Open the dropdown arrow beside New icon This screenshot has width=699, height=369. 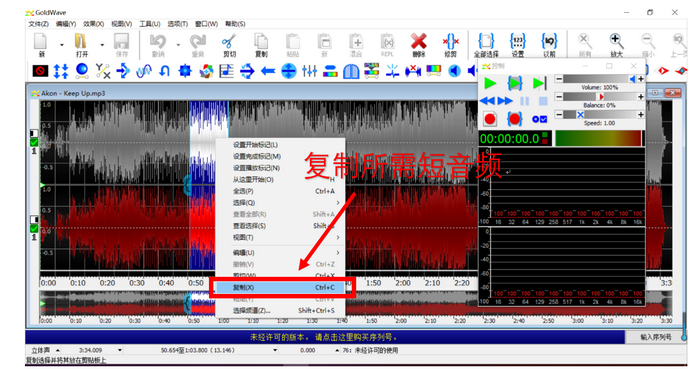62,45
